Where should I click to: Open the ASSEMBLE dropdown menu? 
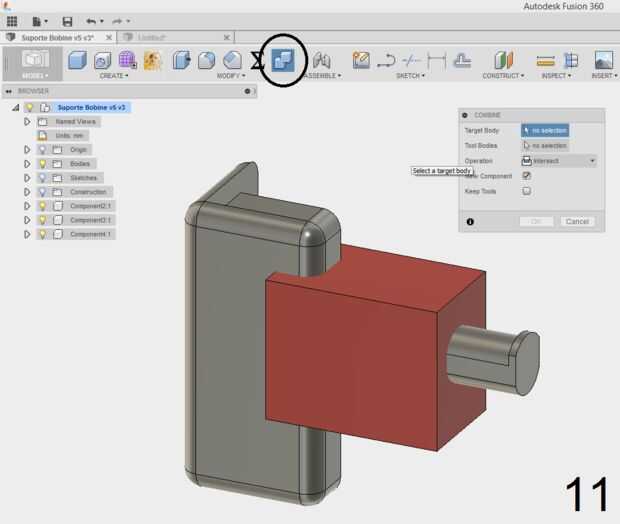[x=322, y=76]
